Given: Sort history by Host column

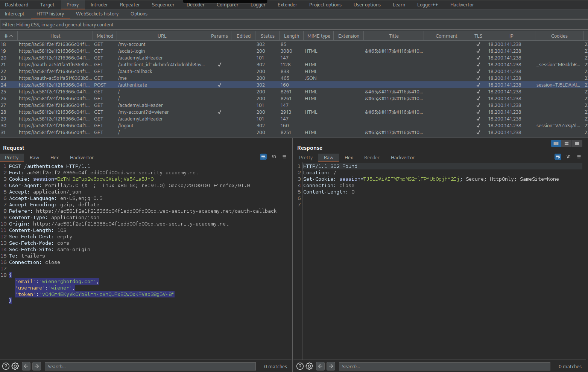Looking at the screenshot, I should tap(55, 36).
